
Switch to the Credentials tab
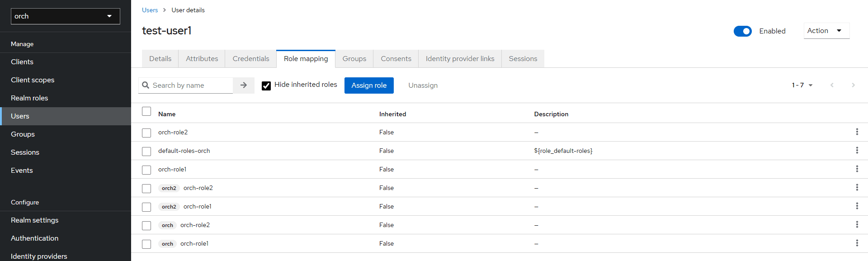(250, 59)
